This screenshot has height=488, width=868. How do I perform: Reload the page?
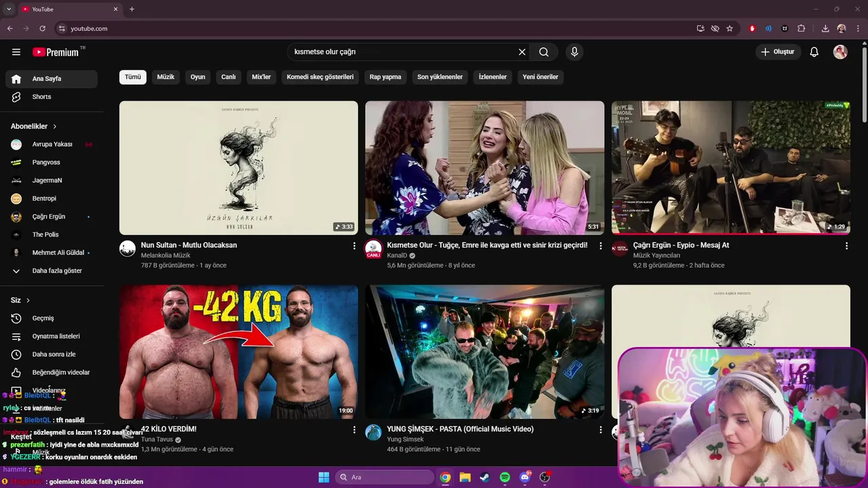tap(43, 28)
